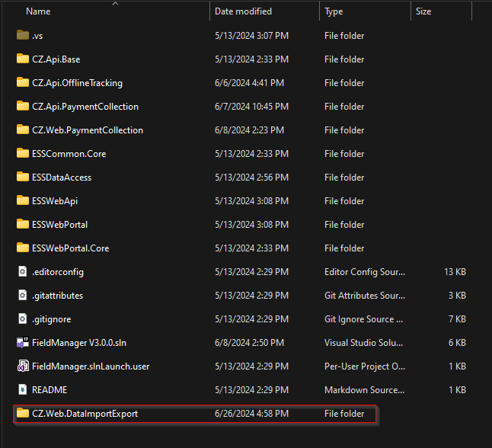This screenshot has height=448, width=492.
Task: Select CZ.Api.OfflineTracking name text
Action: pyautogui.click(x=77, y=83)
